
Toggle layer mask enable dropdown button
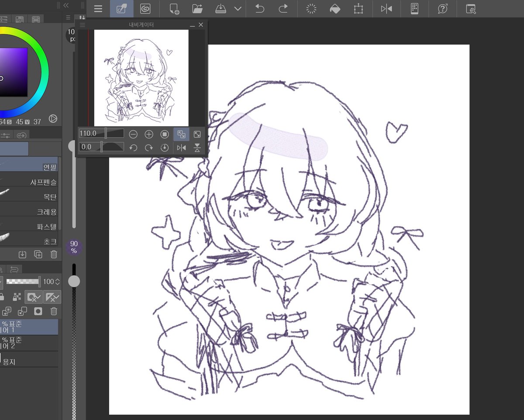tap(33, 297)
